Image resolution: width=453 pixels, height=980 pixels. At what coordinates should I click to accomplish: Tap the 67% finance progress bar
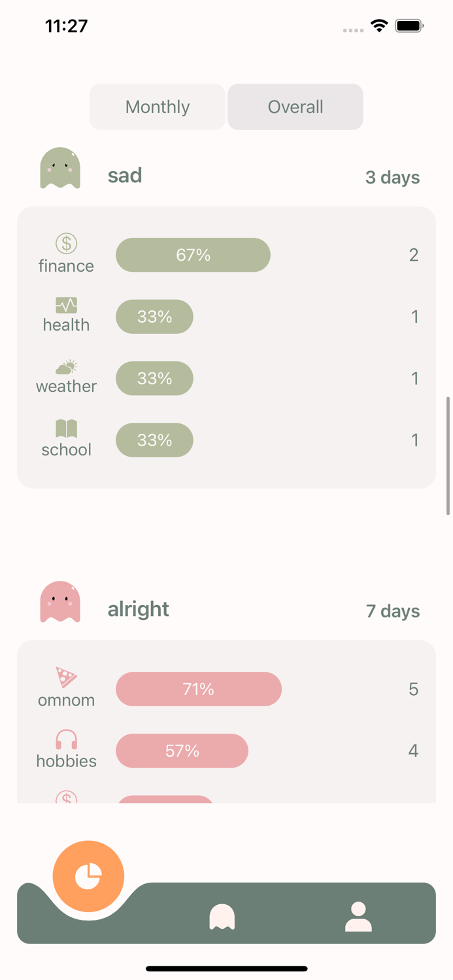tap(193, 255)
